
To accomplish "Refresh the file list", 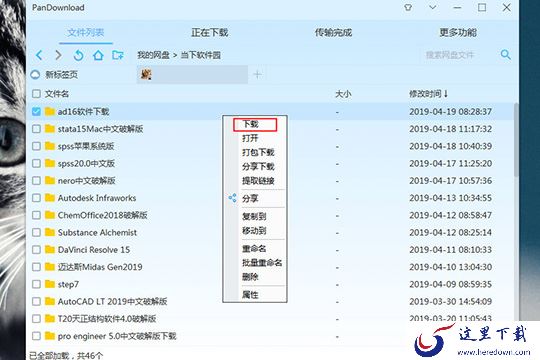I will (79, 55).
